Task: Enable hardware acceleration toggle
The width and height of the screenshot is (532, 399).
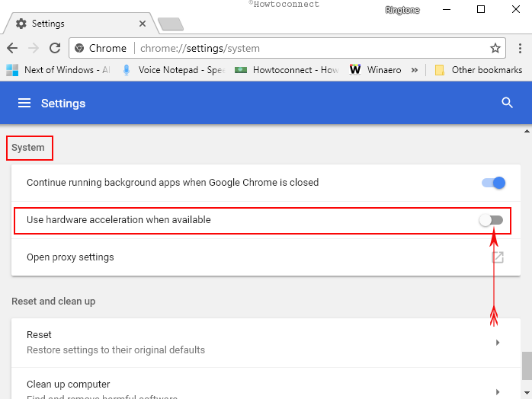Action: tap(491, 220)
